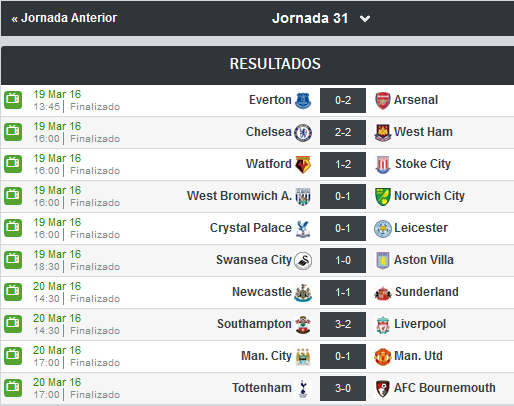Image resolution: width=514 pixels, height=406 pixels.
Task: Go to Jornada Anterior
Action: 64,18
